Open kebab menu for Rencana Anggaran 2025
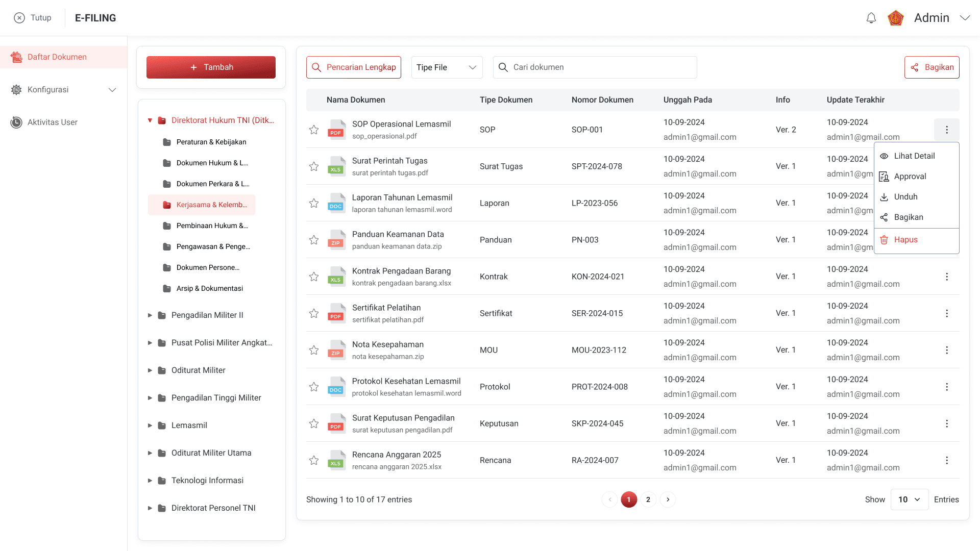 click(947, 460)
